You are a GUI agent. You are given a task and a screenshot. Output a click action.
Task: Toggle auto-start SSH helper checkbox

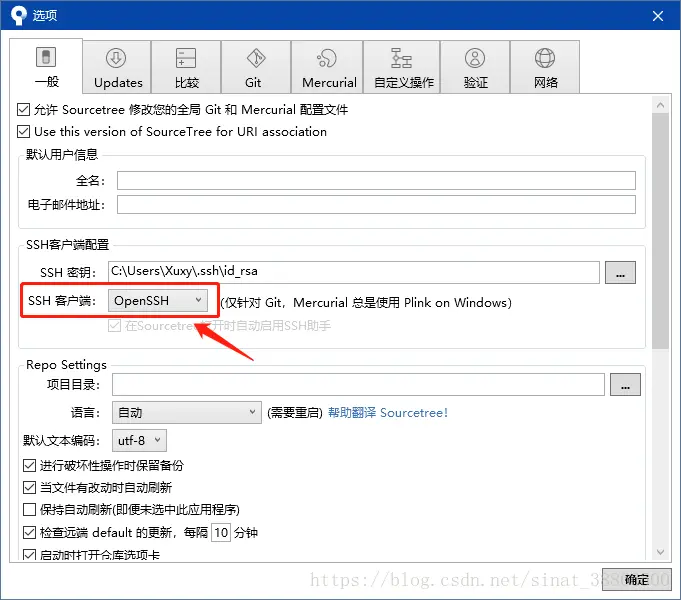coord(114,325)
